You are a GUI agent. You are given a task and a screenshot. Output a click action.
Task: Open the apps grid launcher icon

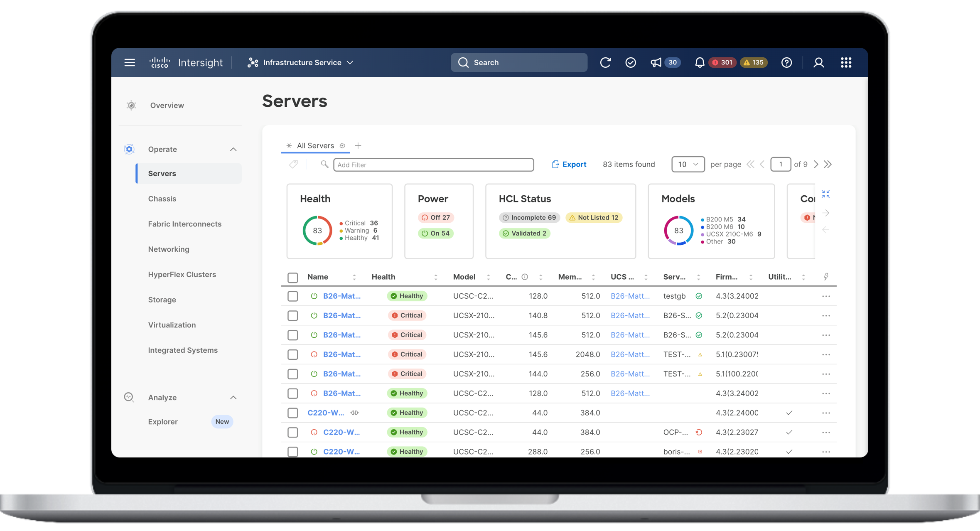846,62
